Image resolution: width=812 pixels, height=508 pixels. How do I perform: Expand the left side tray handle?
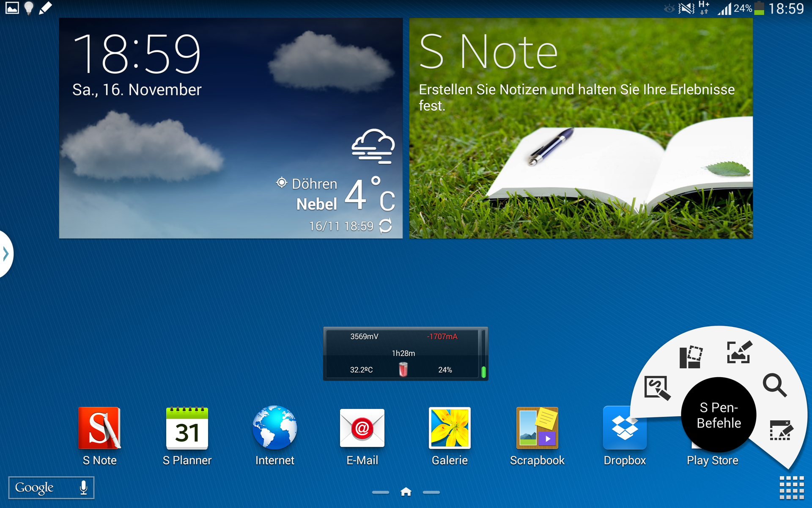click(6, 254)
